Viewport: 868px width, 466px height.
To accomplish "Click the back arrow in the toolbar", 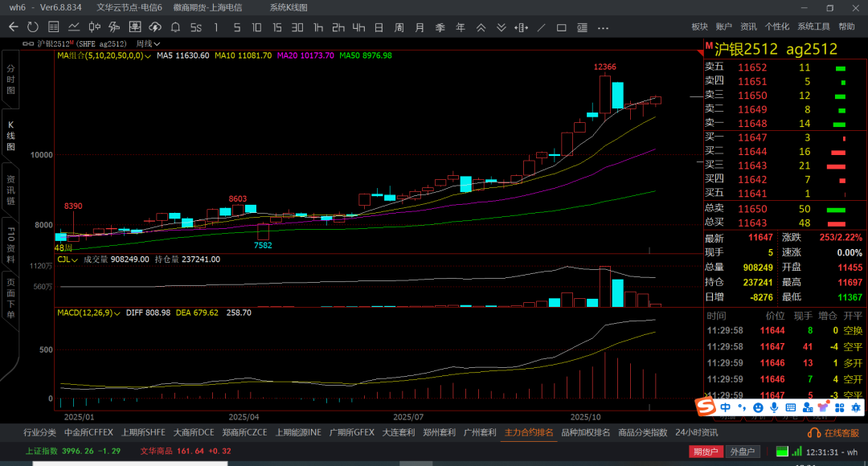I will click(x=14, y=27).
